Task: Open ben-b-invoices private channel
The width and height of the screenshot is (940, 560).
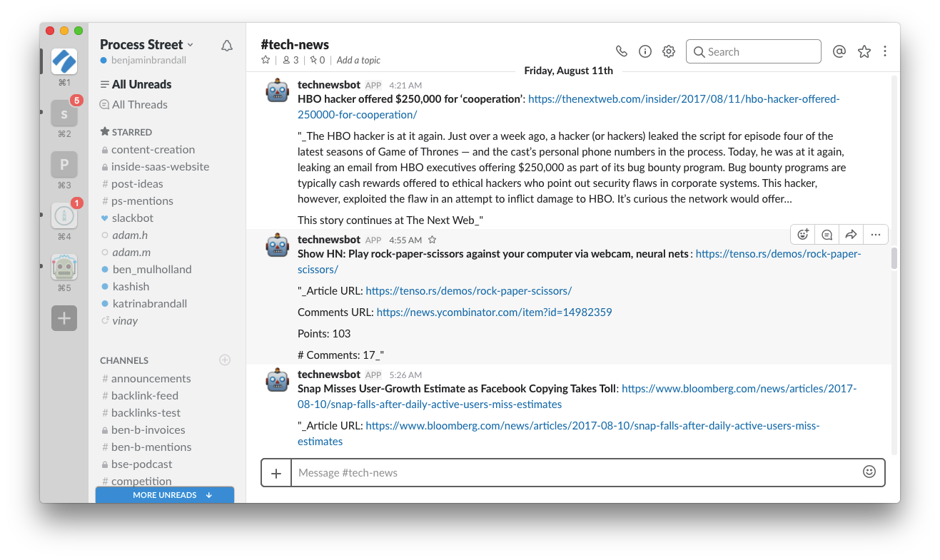Action: (148, 430)
